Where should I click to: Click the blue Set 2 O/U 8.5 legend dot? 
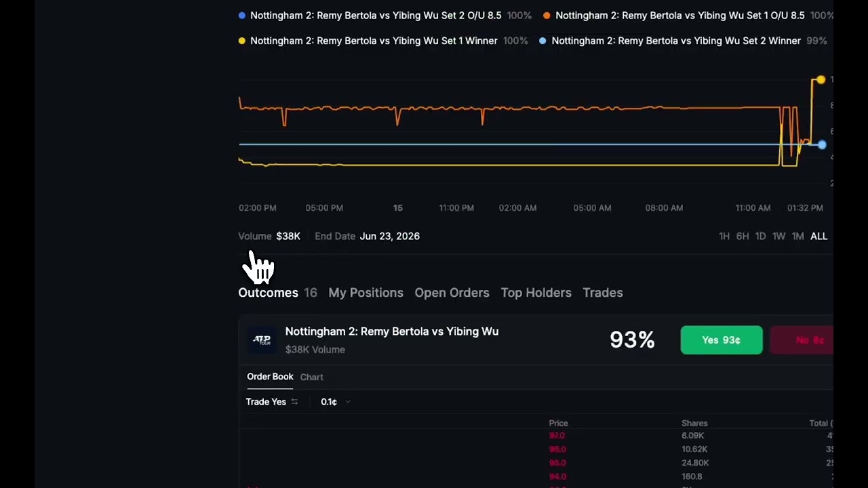(242, 15)
